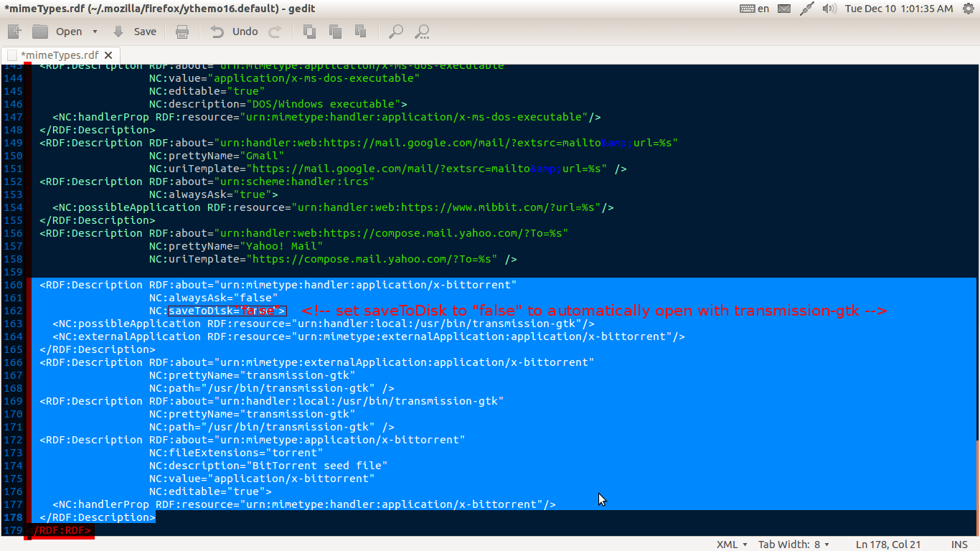
Task: Open Find and Replace tool icon
Action: pyautogui.click(x=423, y=32)
